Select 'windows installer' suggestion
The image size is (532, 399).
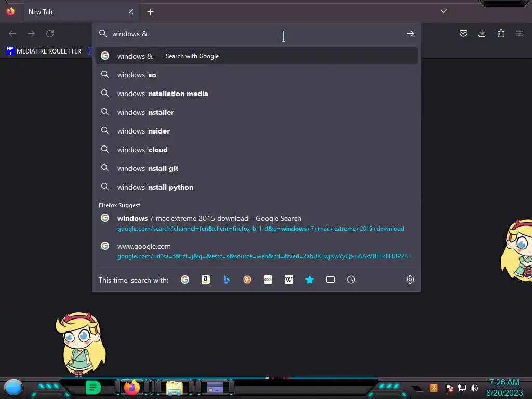click(257, 112)
